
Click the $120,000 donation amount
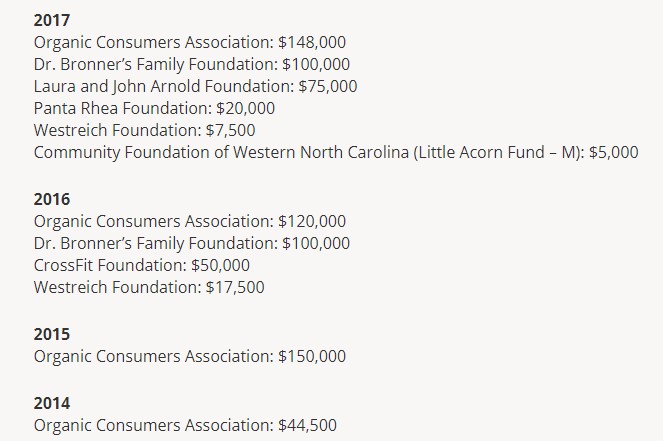[313, 221]
